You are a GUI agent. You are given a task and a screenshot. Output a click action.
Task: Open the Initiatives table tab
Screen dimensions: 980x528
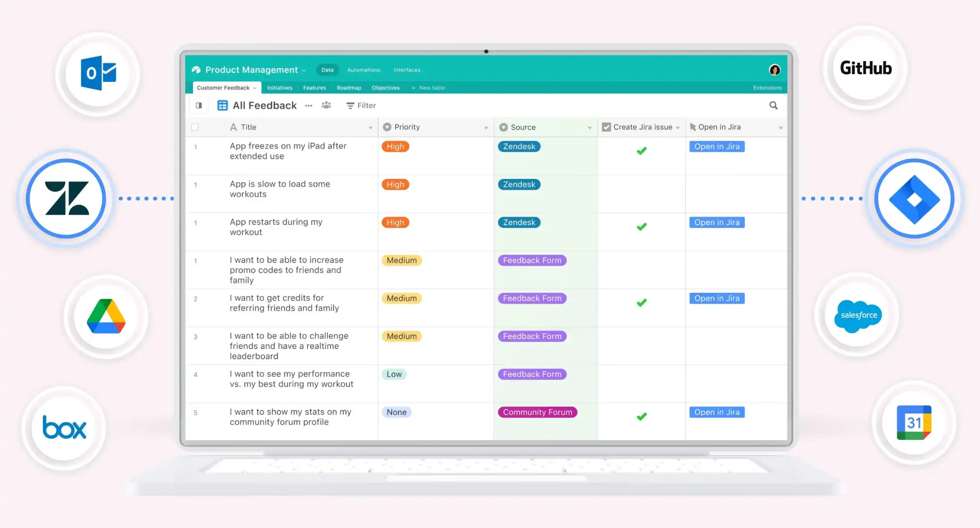(280, 88)
